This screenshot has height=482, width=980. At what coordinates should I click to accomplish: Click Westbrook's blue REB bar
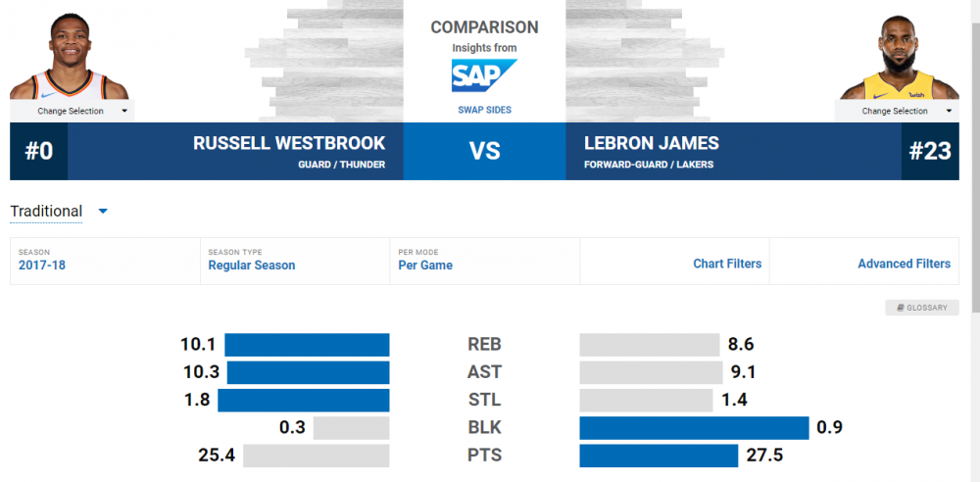click(307, 345)
